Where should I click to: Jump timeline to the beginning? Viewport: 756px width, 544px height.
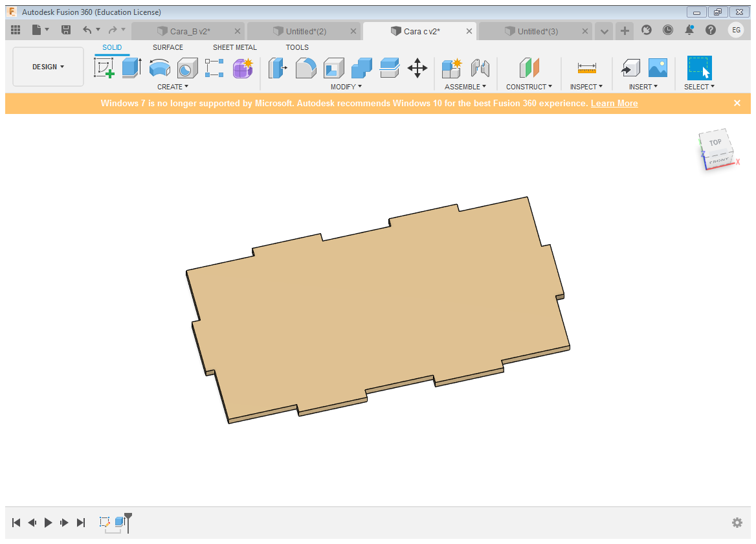16,522
